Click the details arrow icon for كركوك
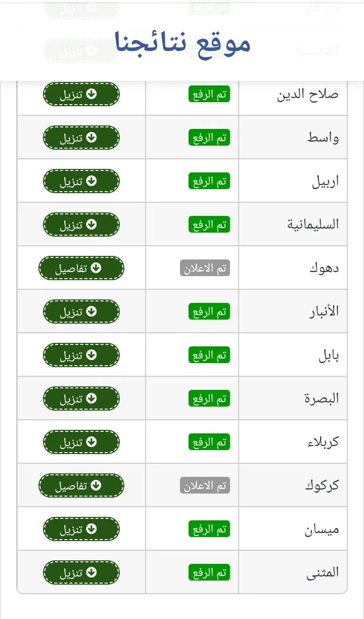 pos(96,485)
